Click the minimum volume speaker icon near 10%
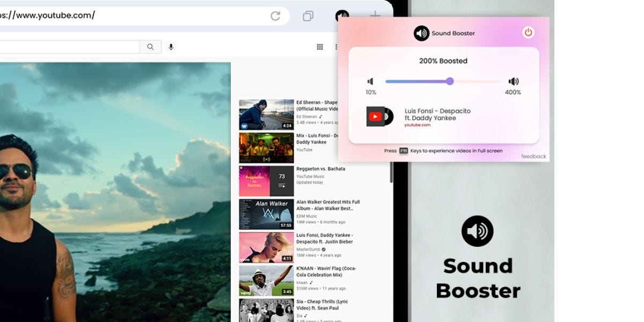The height and width of the screenshot is (322, 644). tap(370, 81)
